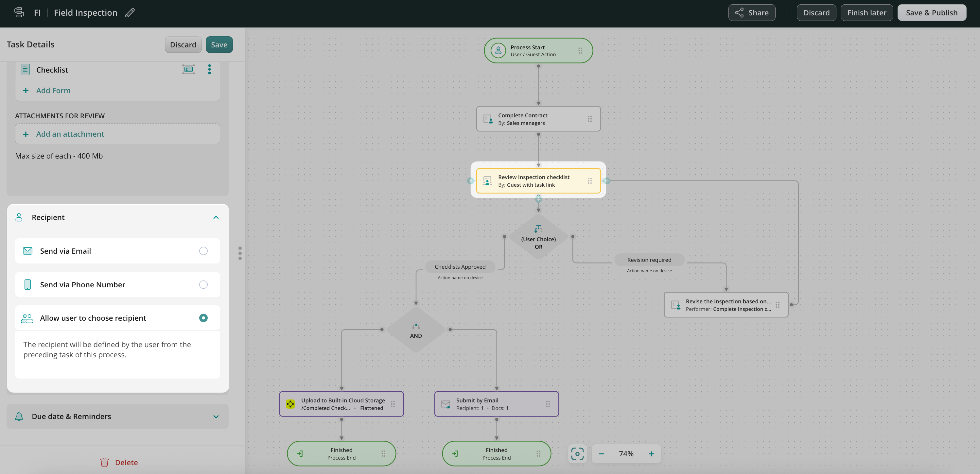Click the workflow list icon in top-left corner
Viewport: 980px width, 474px height.
(x=19, y=12)
